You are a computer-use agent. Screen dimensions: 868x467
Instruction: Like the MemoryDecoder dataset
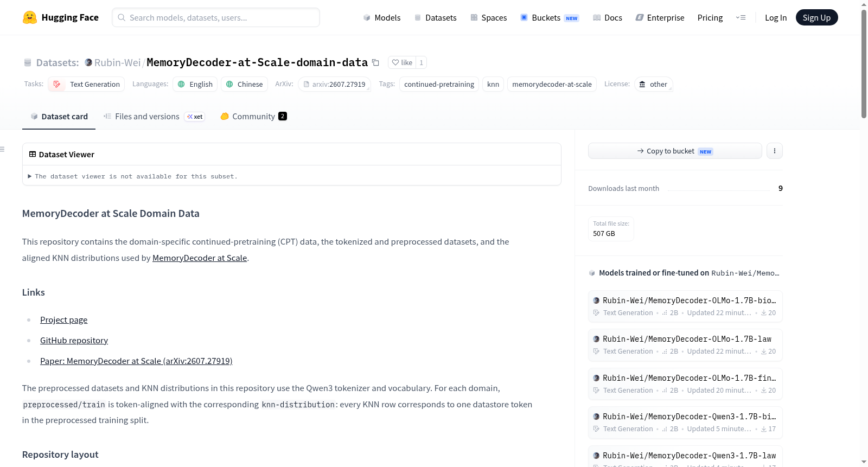click(x=402, y=62)
